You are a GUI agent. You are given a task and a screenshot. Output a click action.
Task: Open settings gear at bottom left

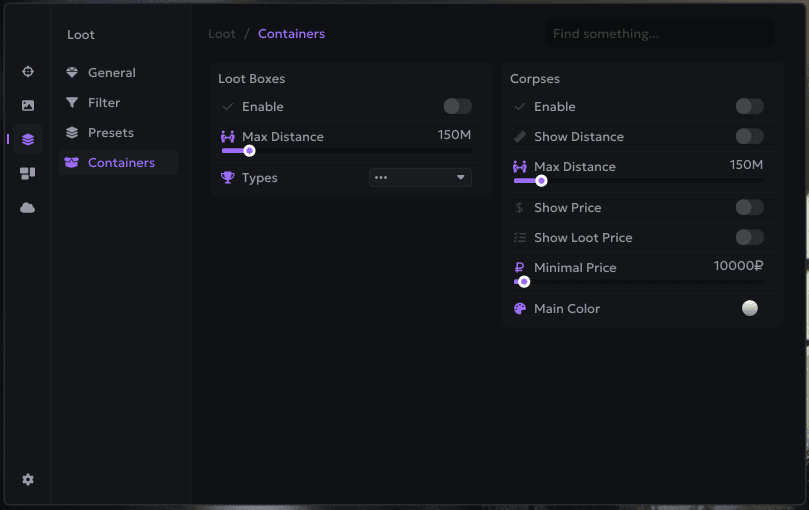pyautogui.click(x=28, y=479)
